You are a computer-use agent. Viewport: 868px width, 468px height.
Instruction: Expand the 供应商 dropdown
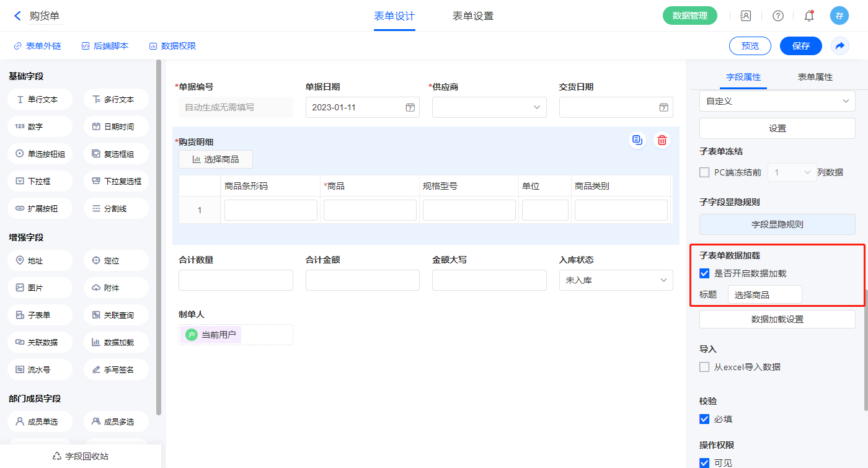489,107
